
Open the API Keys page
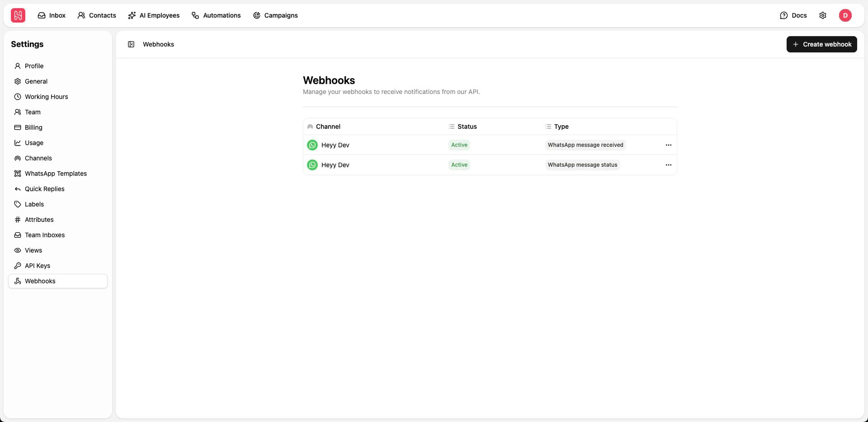pyautogui.click(x=58, y=266)
